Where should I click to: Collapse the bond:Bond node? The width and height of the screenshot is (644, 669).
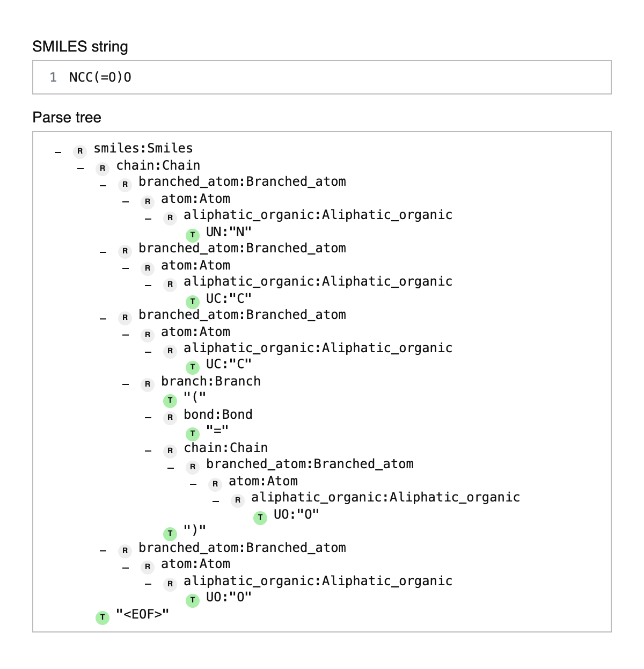[148, 418]
